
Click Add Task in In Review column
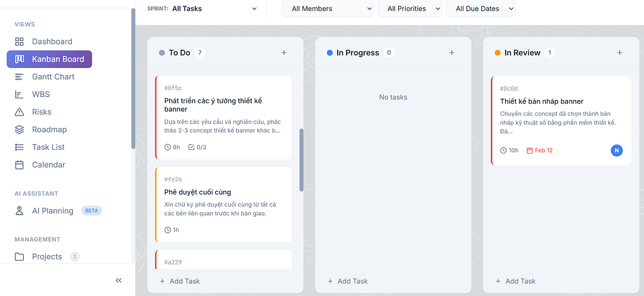(x=516, y=281)
